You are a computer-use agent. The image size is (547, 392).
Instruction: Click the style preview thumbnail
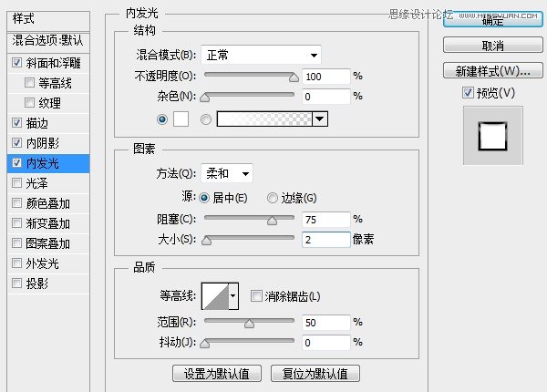[x=493, y=136]
